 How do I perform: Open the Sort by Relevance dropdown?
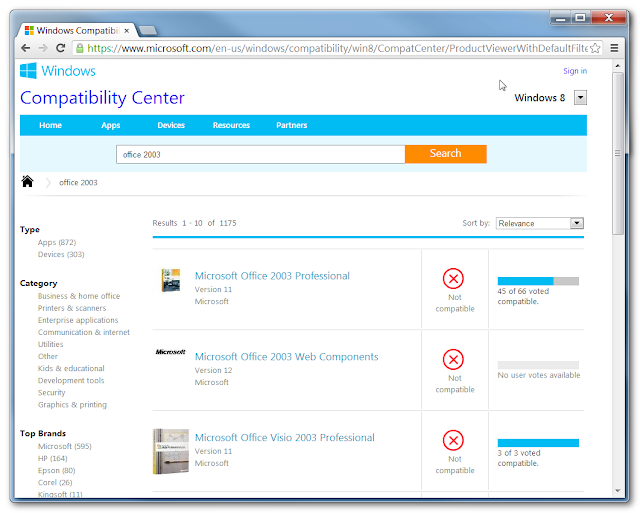click(540, 223)
